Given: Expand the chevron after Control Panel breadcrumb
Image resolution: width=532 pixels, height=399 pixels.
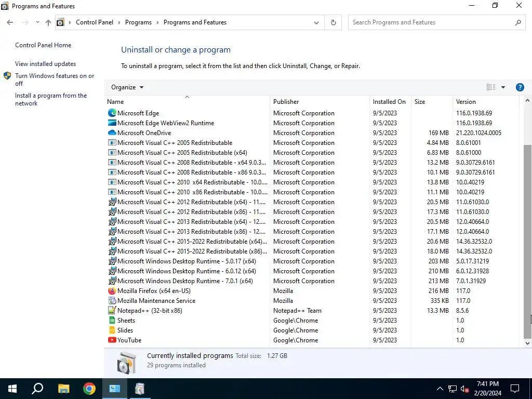Looking at the screenshot, I should [x=119, y=22].
